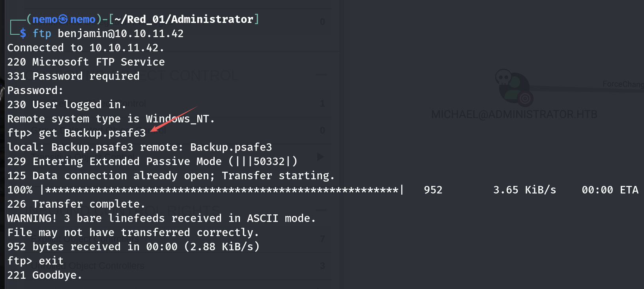Screen dimensions: 644x289
Task: Click the ForceChange edge label
Action: (623, 84)
